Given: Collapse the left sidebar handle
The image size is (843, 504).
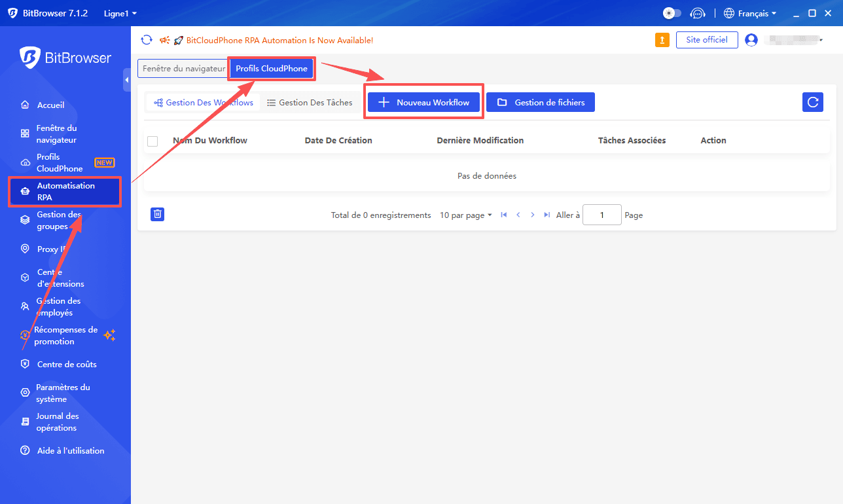Looking at the screenshot, I should [x=127, y=80].
